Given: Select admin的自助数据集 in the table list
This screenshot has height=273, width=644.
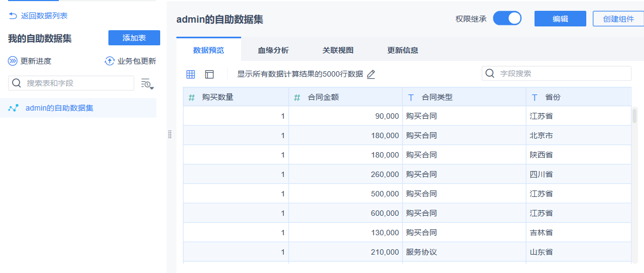Looking at the screenshot, I should (x=59, y=108).
